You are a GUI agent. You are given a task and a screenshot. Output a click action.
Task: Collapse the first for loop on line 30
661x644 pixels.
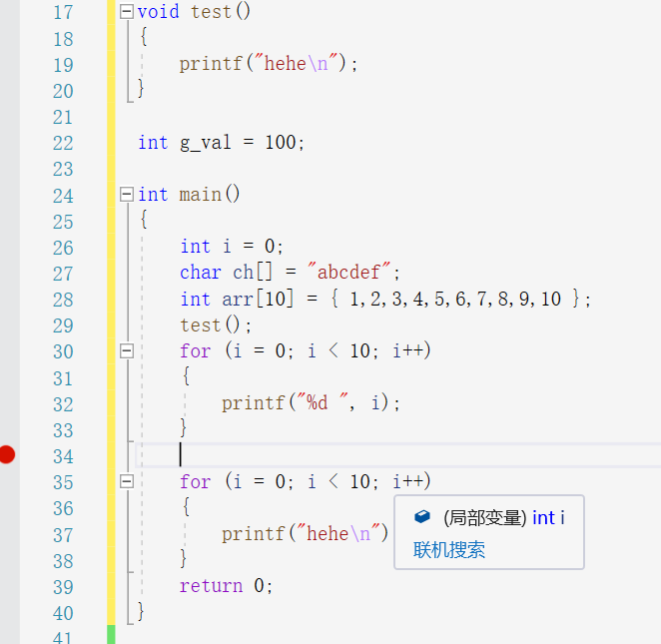pyautogui.click(x=127, y=350)
